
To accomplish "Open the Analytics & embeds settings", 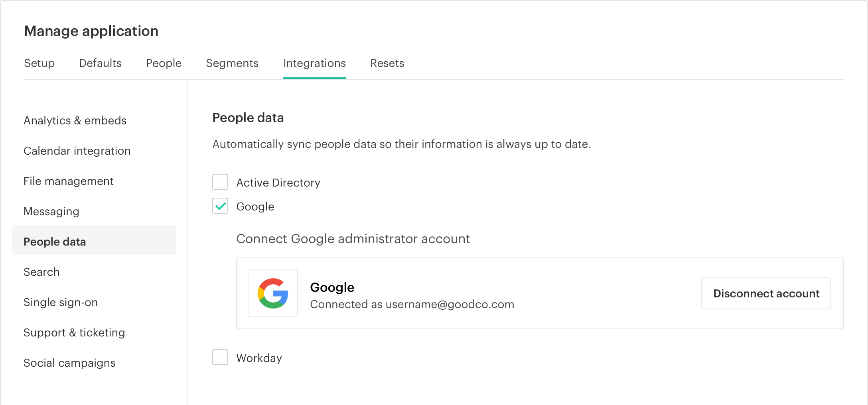I will (x=75, y=120).
